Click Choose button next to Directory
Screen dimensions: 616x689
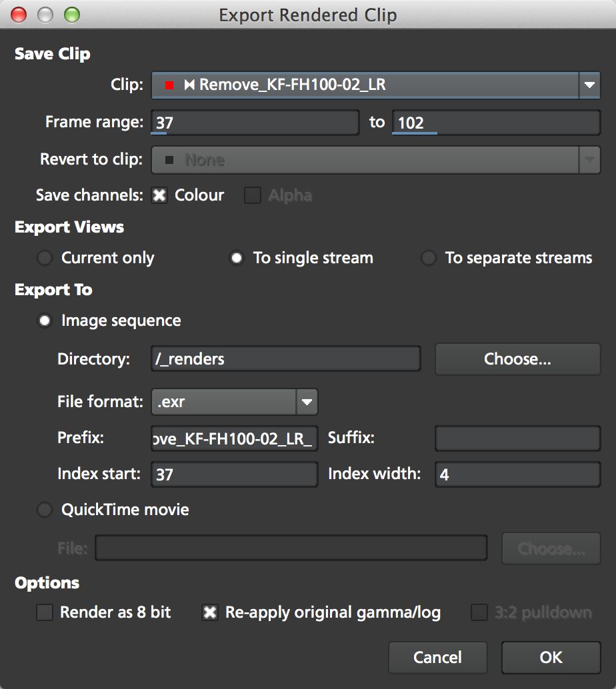pos(517,359)
